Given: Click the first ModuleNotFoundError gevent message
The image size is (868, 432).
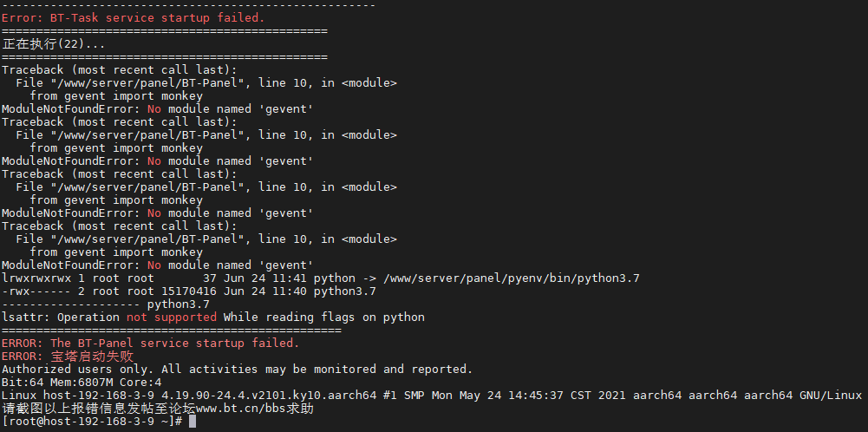Looking at the screenshot, I should 158,109.
